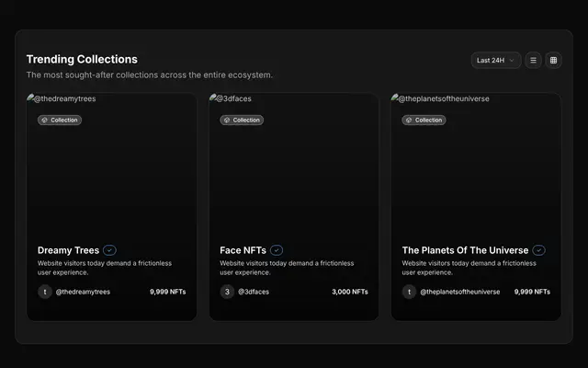Click the verified badge next to Face NFTs
This screenshot has height=368, width=588.
277,250
